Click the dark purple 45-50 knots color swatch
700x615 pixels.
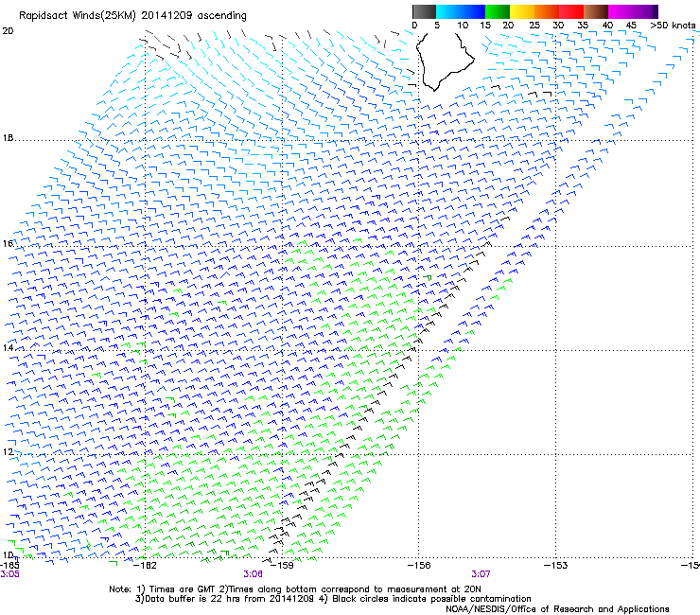645,11
